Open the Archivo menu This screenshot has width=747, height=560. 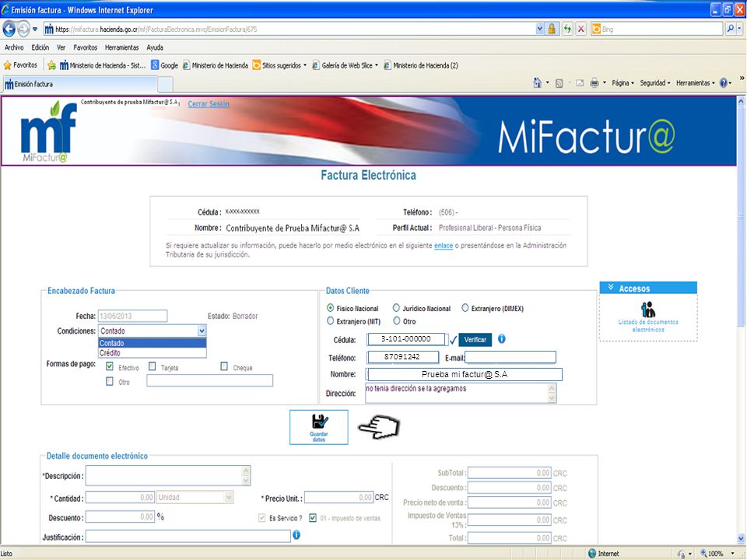(x=14, y=47)
